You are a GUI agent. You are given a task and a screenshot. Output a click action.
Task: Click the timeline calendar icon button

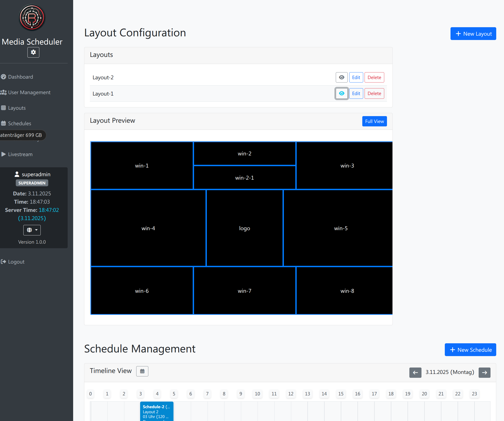[142, 371]
